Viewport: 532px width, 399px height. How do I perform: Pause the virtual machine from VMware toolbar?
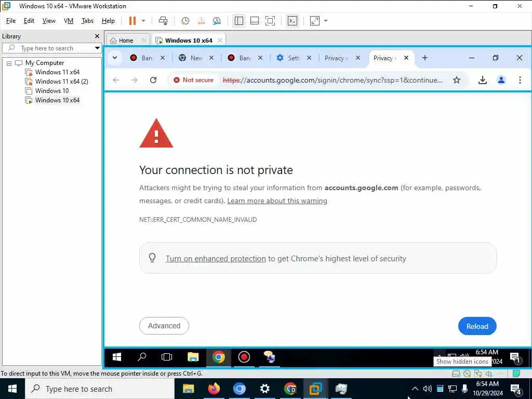[132, 21]
